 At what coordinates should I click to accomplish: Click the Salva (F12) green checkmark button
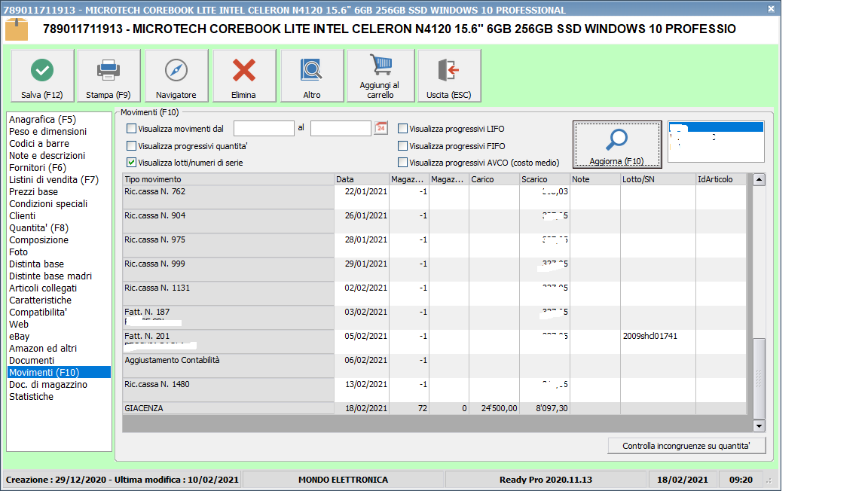(x=43, y=76)
